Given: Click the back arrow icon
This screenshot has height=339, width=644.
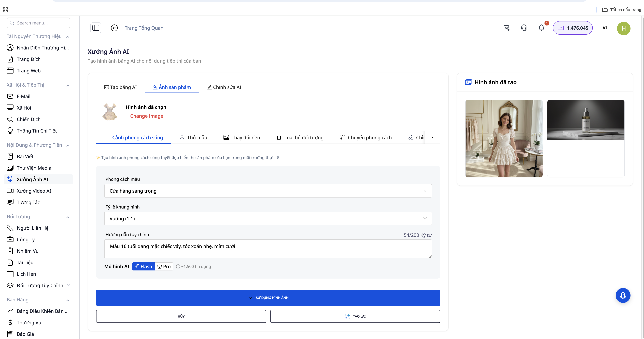Looking at the screenshot, I should pyautogui.click(x=114, y=28).
